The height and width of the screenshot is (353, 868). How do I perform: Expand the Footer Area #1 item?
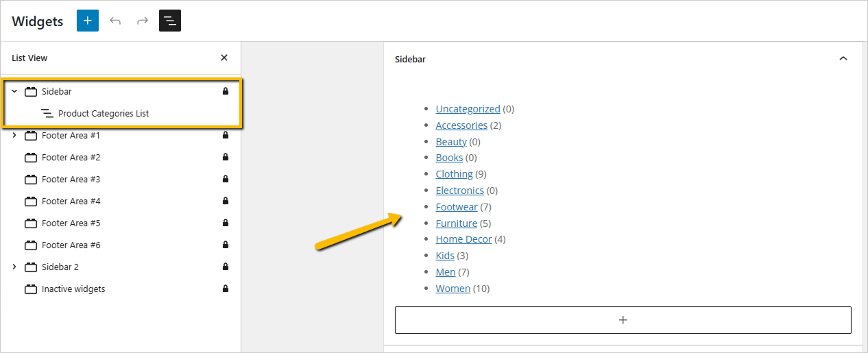point(14,135)
